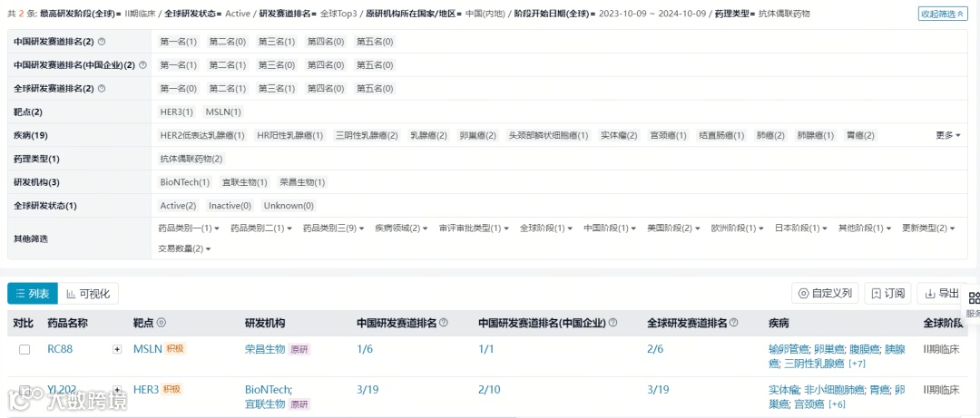Click help icon next to 全球研发赛道排名(2) filter
This screenshot has height=418, width=980.
tap(102, 89)
